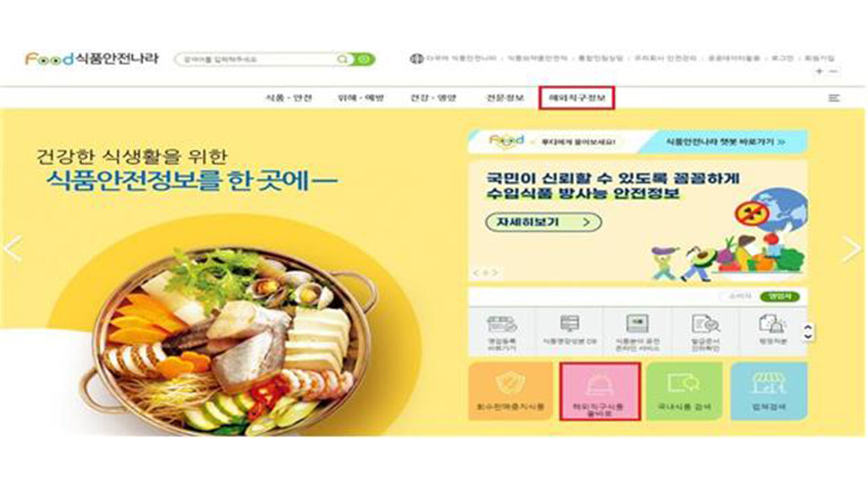Click the 영업등록 바로가기 icon shortcut
Viewport: 868px width, 488px height.
point(502,329)
